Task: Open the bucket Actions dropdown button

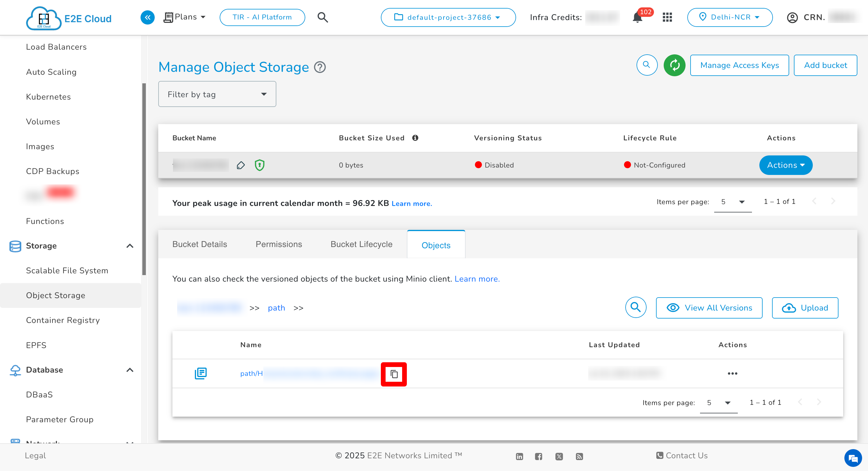Action: pos(785,165)
